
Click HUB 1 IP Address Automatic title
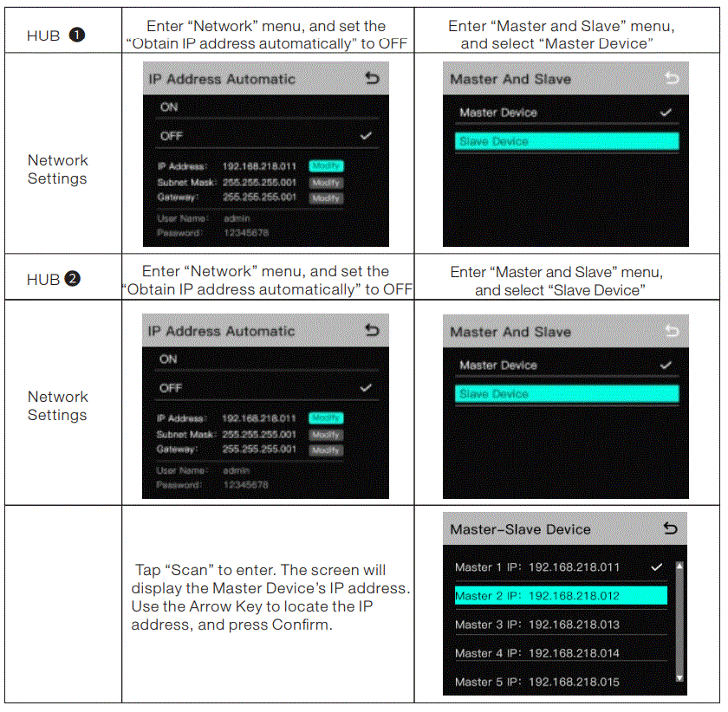point(222,79)
